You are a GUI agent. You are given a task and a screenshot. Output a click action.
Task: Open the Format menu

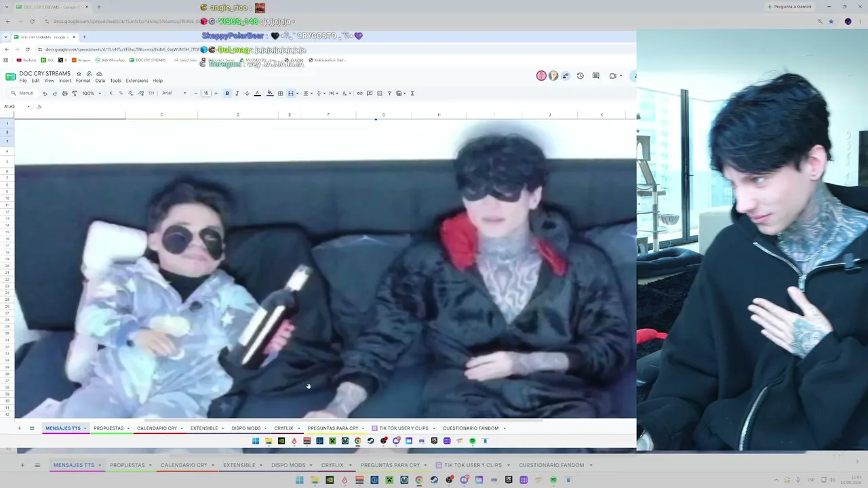tap(83, 81)
